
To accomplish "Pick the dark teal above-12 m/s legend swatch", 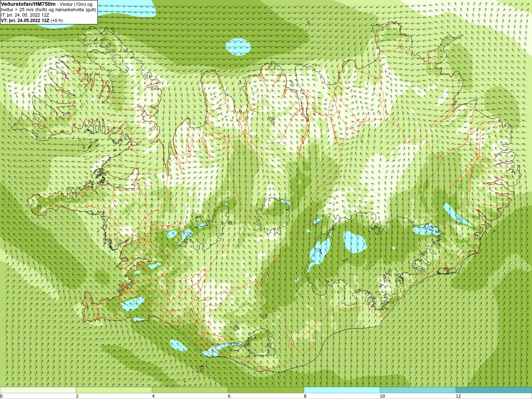I will coord(494,390).
